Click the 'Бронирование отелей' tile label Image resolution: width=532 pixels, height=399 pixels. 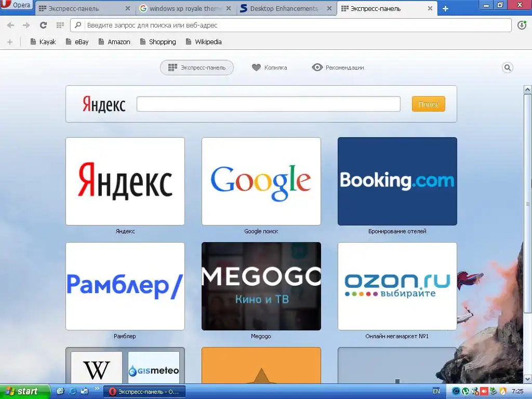397,231
